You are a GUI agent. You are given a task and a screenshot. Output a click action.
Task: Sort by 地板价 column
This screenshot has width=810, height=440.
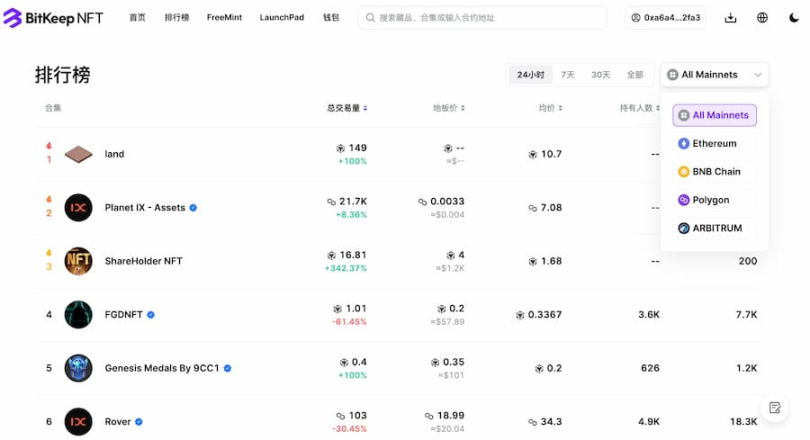pos(448,108)
